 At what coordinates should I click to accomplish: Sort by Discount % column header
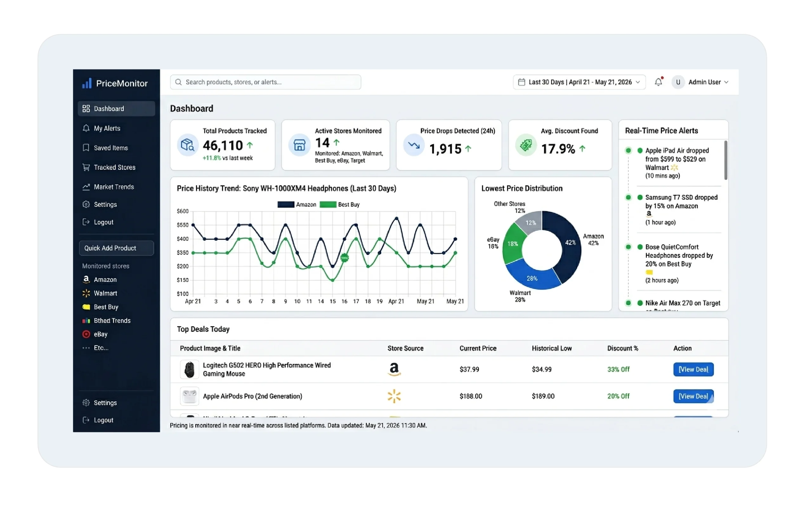pyautogui.click(x=623, y=348)
